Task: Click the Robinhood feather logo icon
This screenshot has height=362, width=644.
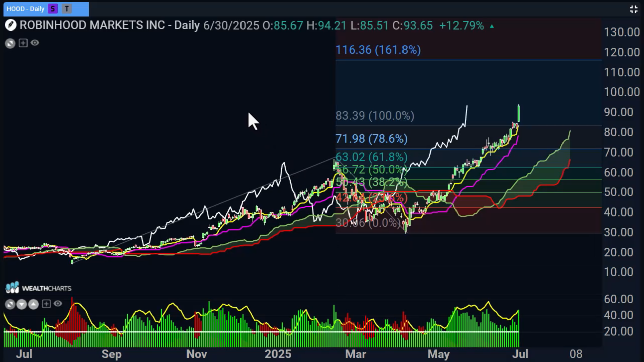Action: pos(11,25)
